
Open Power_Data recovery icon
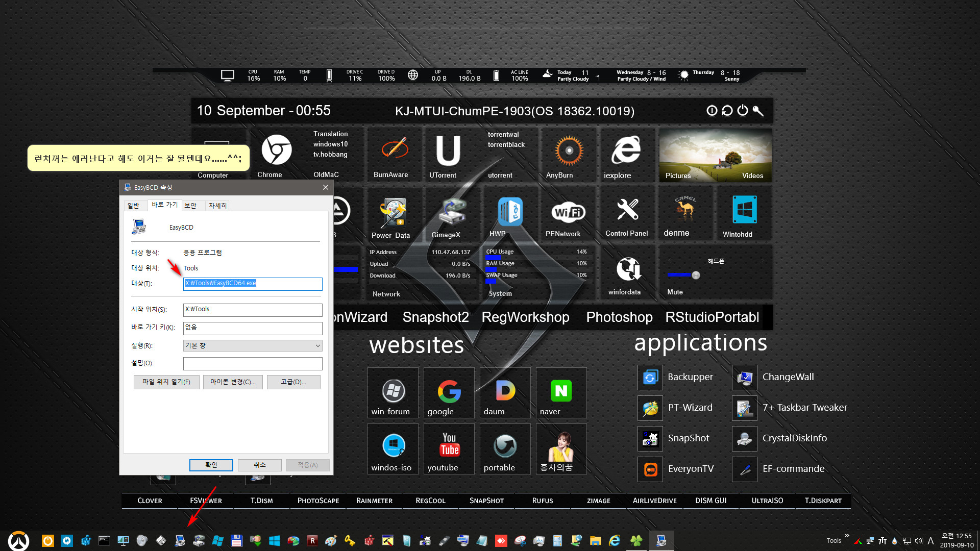[x=393, y=212]
